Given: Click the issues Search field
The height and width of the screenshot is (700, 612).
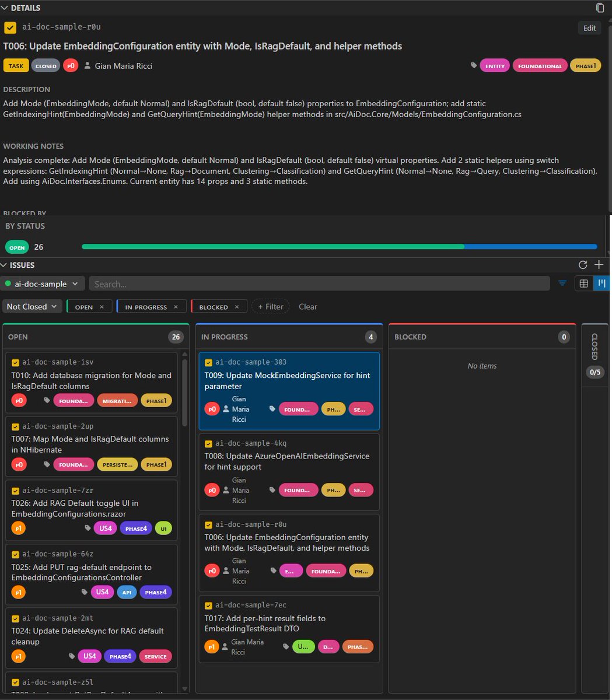Looking at the screenshot, I should click(x=319, y=283).
